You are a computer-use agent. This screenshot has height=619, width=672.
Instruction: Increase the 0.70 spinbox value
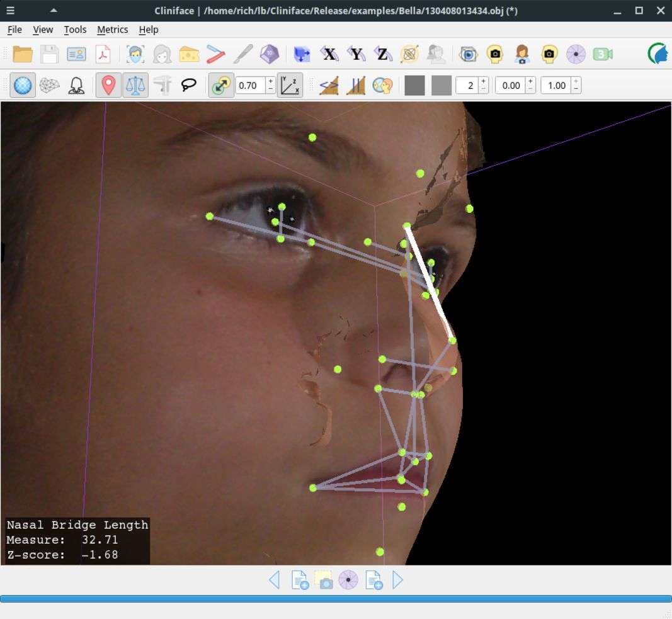coord(271,81)
